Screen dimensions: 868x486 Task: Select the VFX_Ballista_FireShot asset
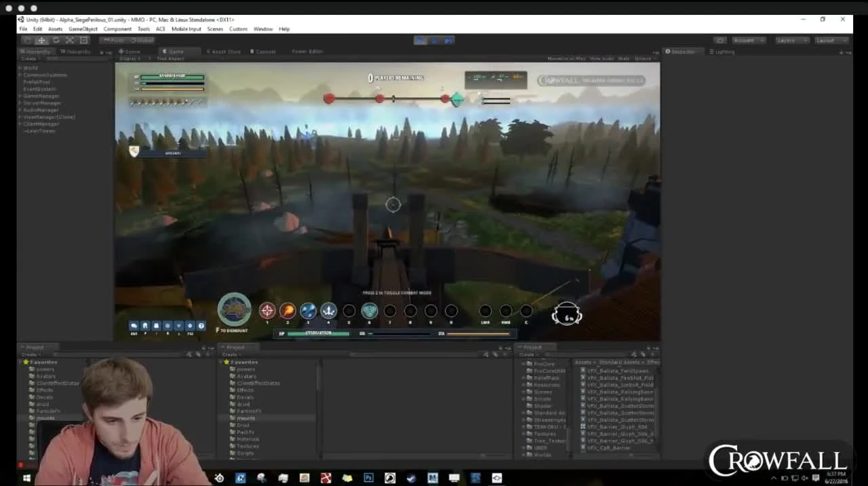click(617, 378)
